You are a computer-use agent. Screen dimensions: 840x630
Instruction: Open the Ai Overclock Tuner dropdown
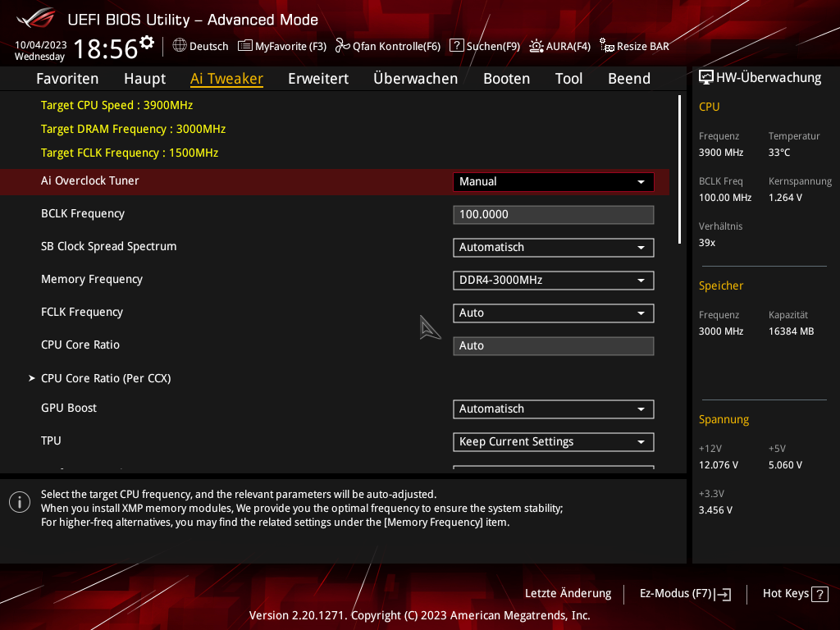[554, 181]
